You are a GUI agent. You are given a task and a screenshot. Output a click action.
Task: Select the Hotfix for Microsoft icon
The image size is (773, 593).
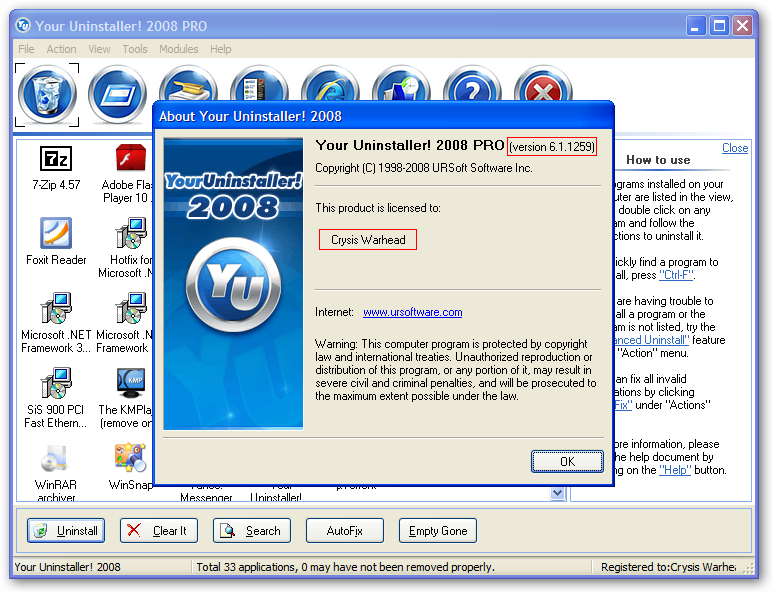(x=131, y=233)
